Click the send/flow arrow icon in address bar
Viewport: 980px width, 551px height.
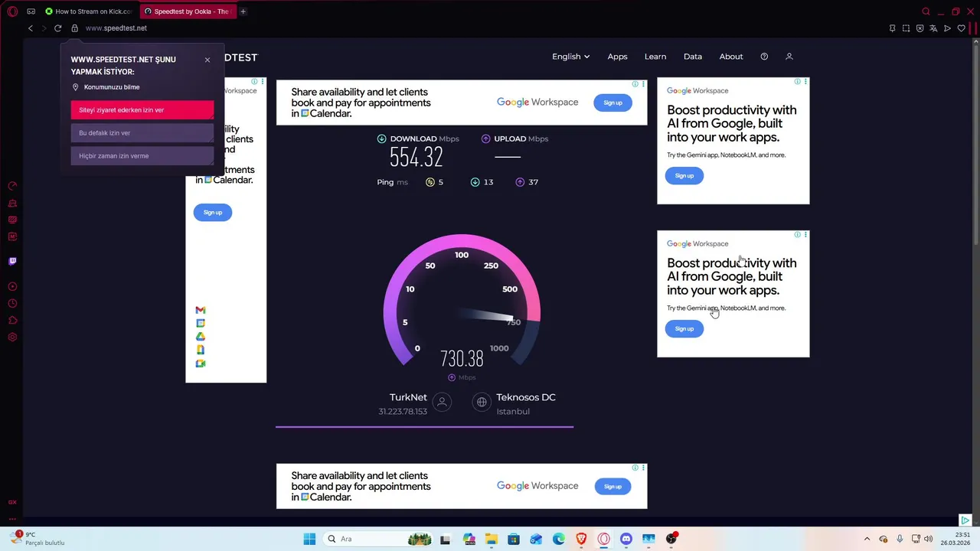pyautogui.click(x=947, y=28)
